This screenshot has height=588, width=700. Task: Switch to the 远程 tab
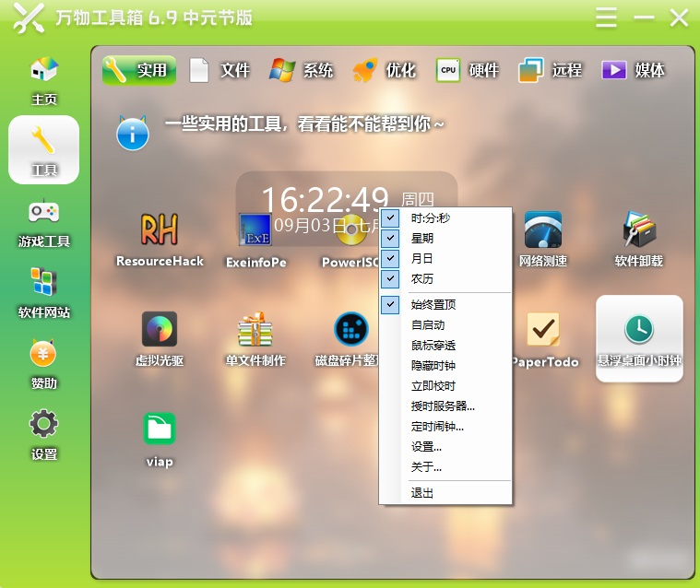click(x=551, y=70)
